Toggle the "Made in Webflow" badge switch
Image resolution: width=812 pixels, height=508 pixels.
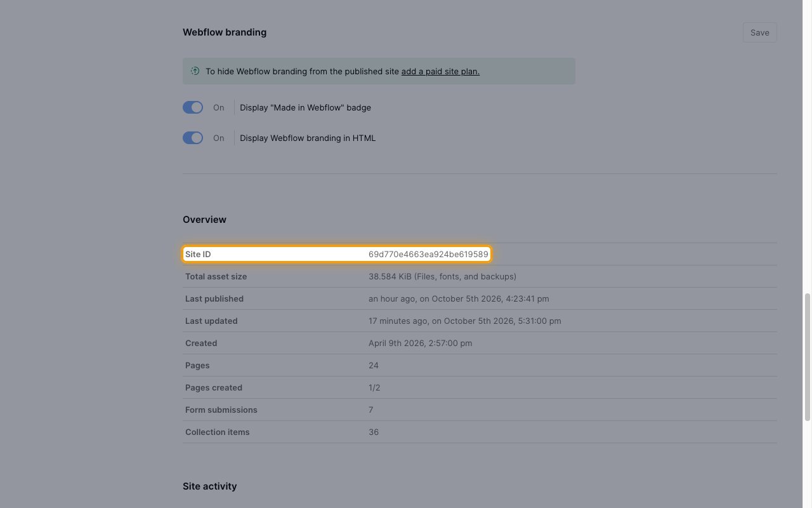point(193,107)
